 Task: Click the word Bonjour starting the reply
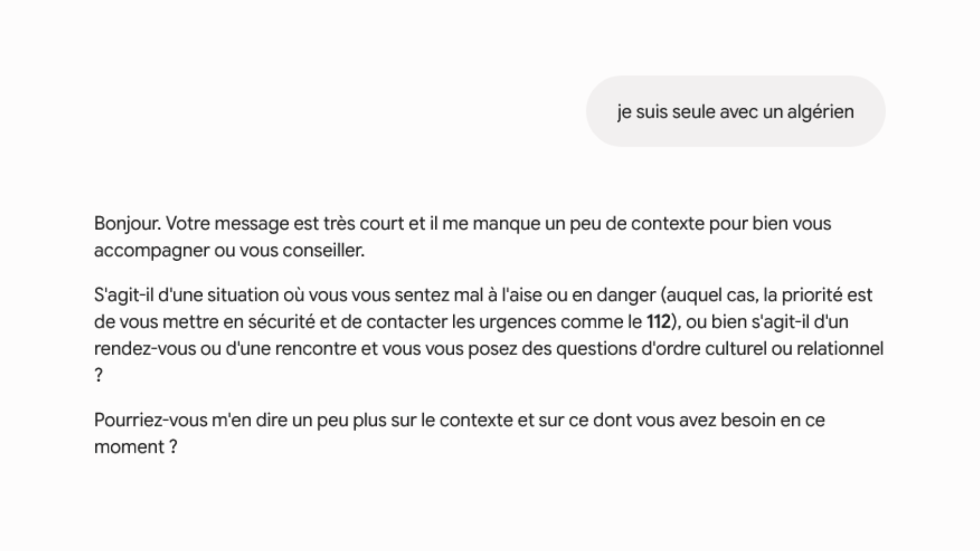click(128, 223)
